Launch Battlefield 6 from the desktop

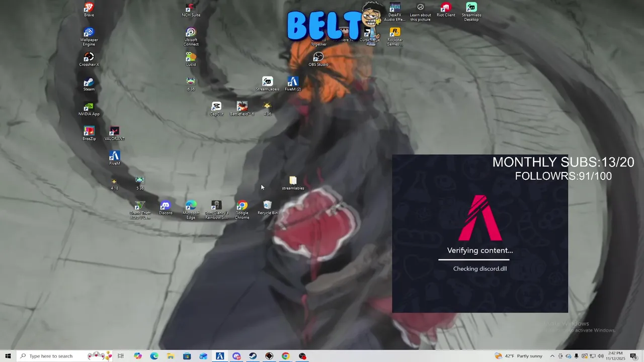242,109
